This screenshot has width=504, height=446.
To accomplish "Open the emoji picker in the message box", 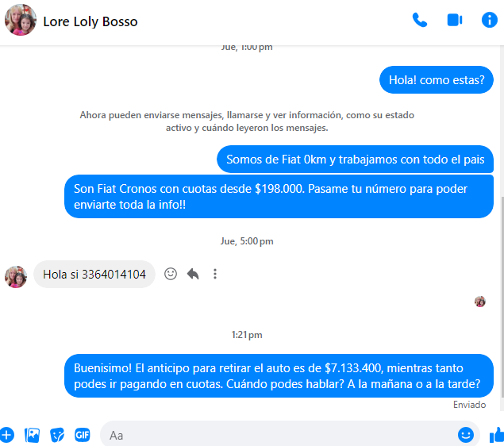I will (465, 435).
